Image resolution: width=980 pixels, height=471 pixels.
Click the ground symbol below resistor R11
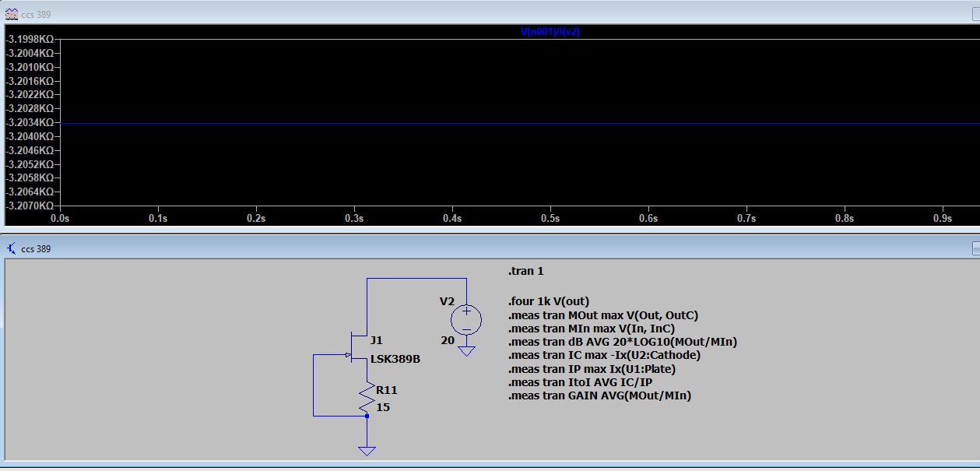[x=367, y=450]
